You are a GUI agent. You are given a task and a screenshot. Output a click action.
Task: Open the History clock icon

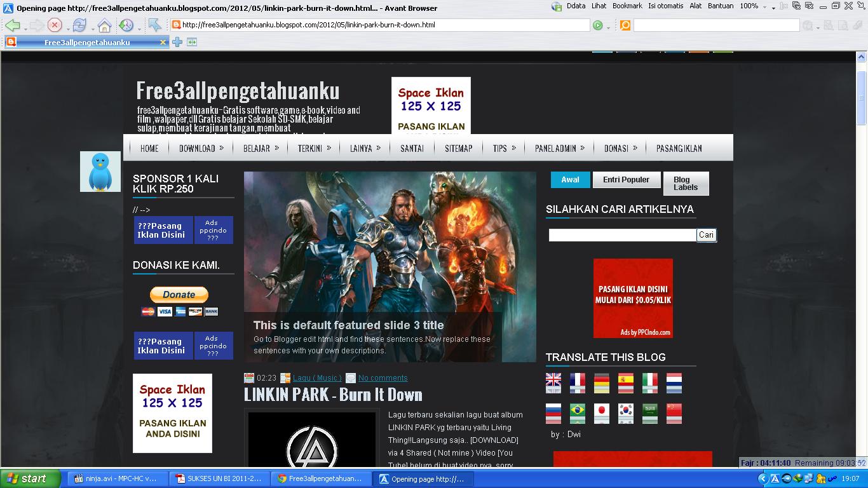(126, 25)
